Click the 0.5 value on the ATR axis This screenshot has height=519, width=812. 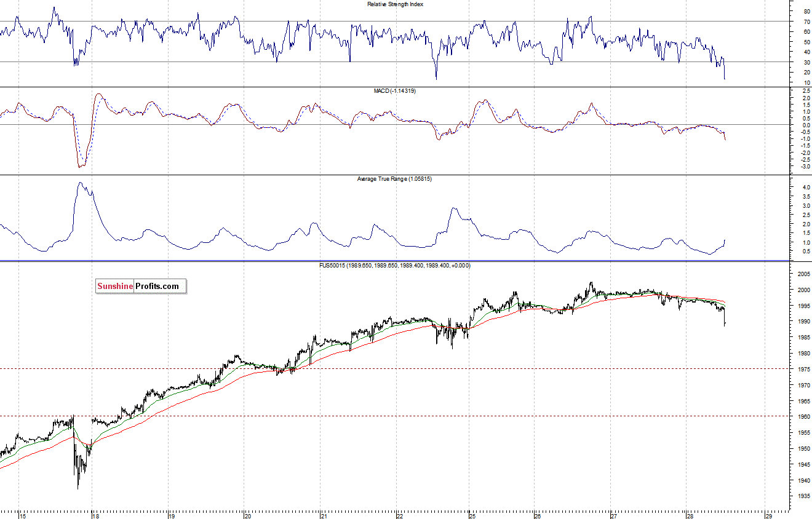pyautogui.click(x=805, y=252)
